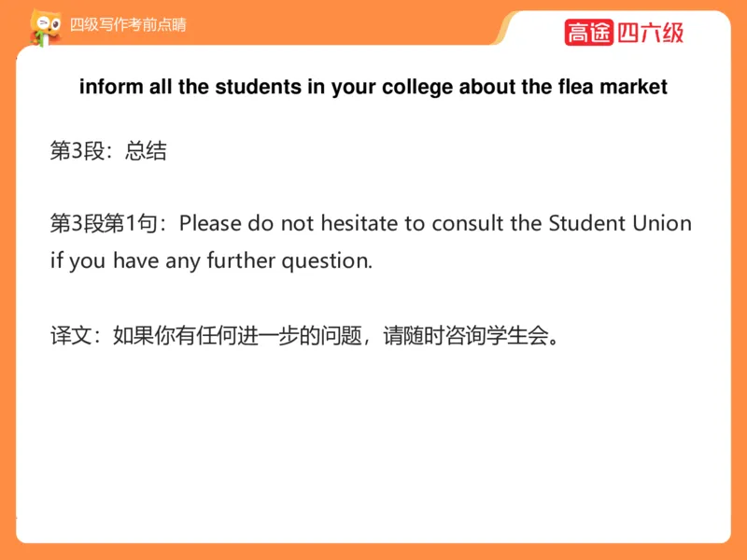Viewport: 747px width, 560px height.
Task: Click the 第3段：总结 paragraph label
Action: 108,151
